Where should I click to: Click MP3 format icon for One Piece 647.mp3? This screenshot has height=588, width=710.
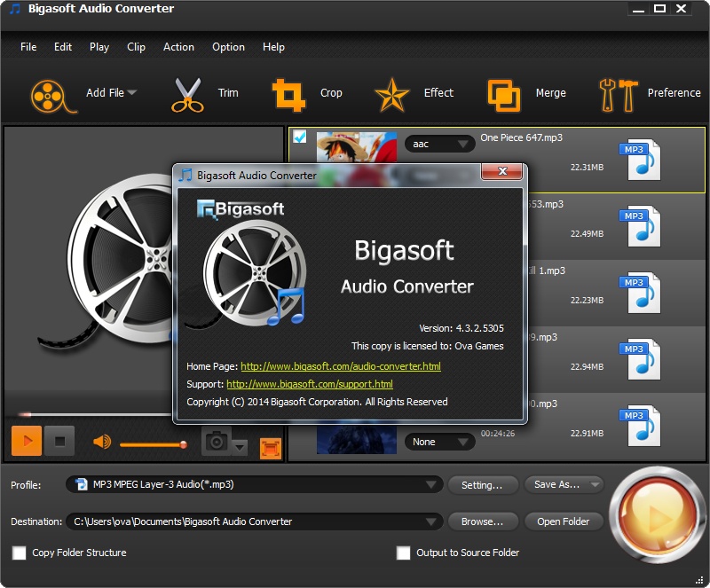(640, 160)
